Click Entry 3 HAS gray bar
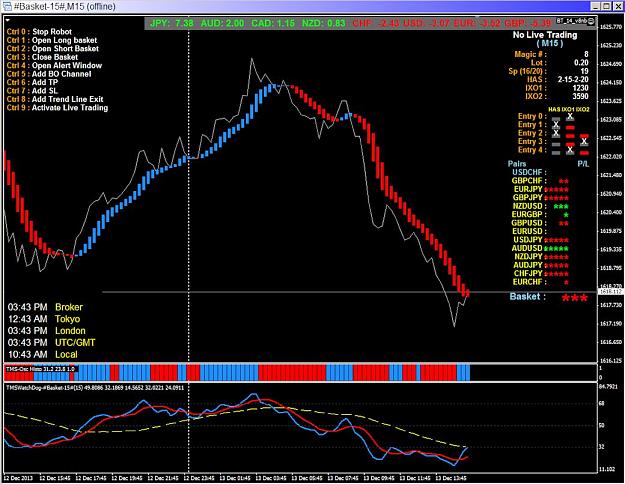Image resolution: width=625 pixels, height=484 pixels. tap(556, 144)
